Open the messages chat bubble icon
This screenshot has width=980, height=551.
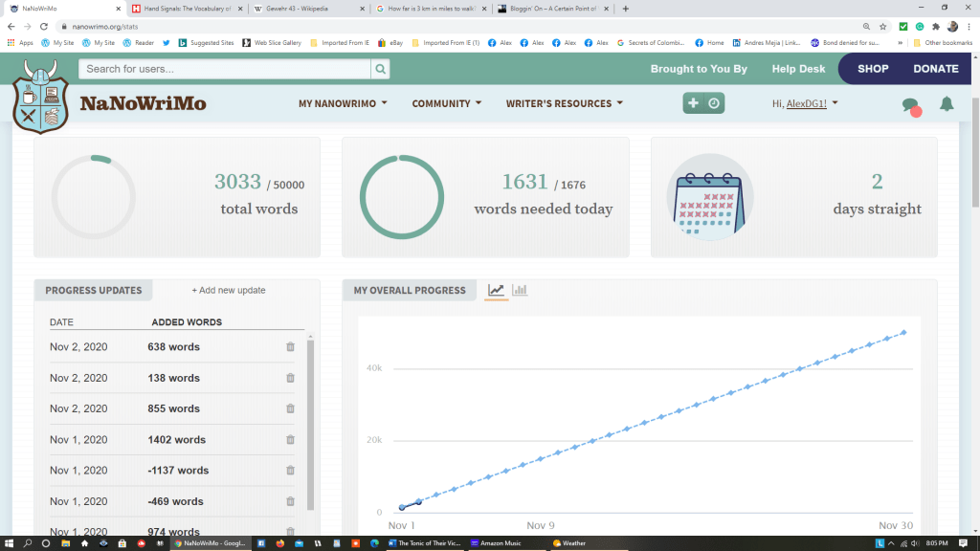coord(910,104)
